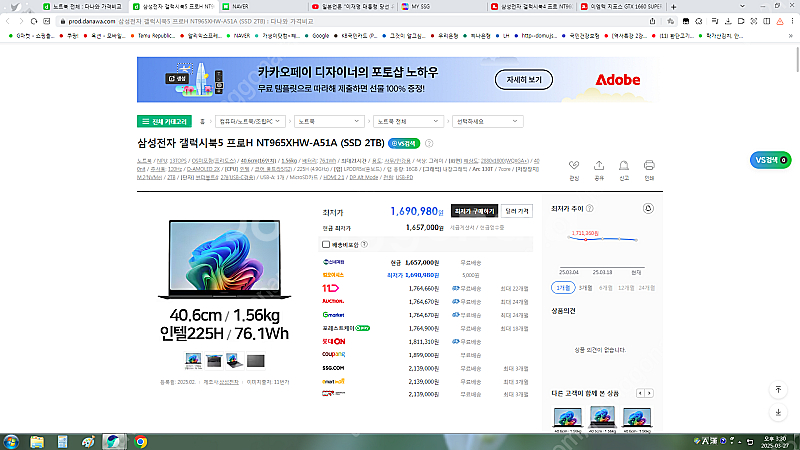Open the browser new tab plus button
This screenshot has width=800, height=450.
click(x=673, y=7)
